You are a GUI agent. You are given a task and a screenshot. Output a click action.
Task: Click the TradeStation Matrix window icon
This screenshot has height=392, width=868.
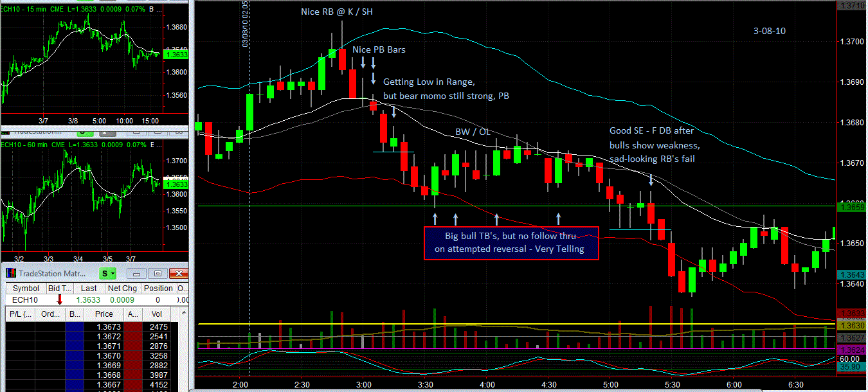(10, 272)
